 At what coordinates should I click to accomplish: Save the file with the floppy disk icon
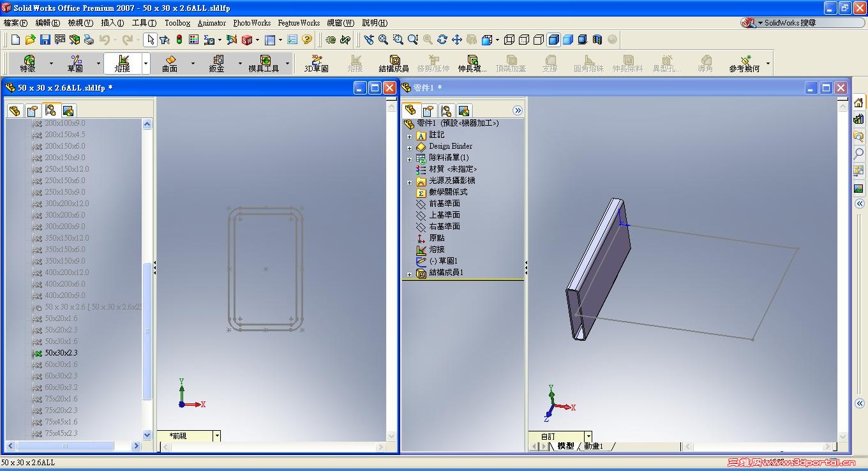pyautogui.click(x=45, y=40)
